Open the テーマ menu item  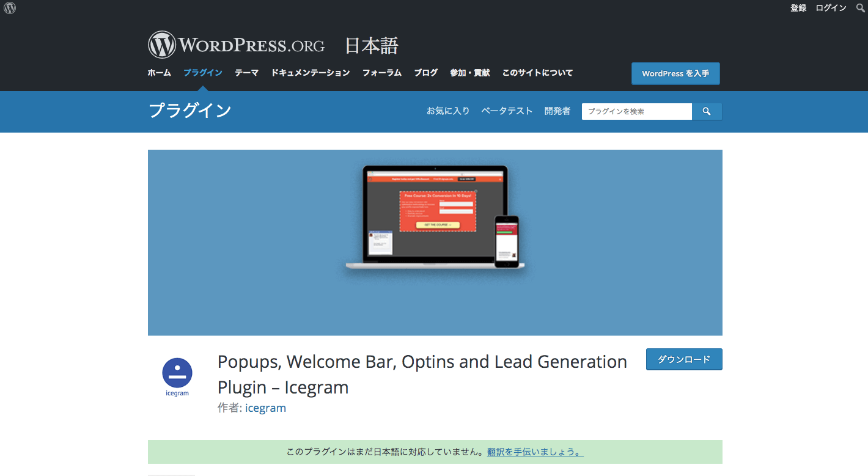(246, 73)
